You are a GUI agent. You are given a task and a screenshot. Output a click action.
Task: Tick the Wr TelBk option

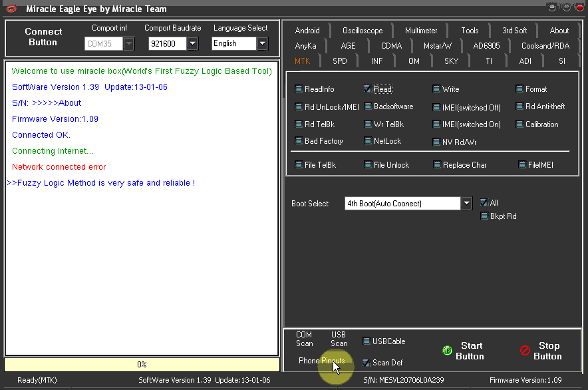coord(367,124)
